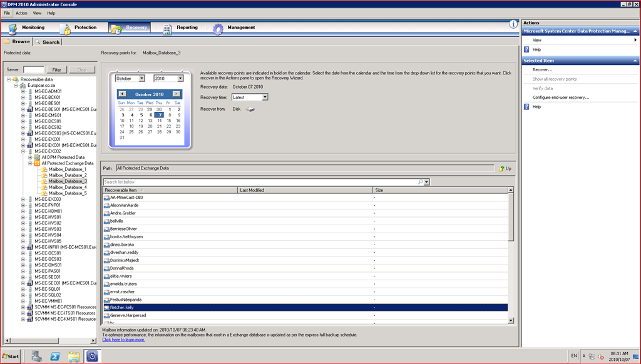641x364 pixels.
Task: Open the Reporting workspace icon
Action: [x=167, y=28]
